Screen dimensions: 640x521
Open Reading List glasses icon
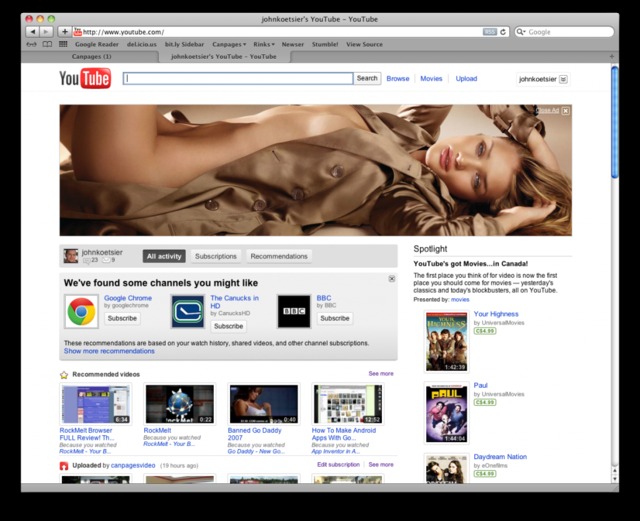pos(31,44)
